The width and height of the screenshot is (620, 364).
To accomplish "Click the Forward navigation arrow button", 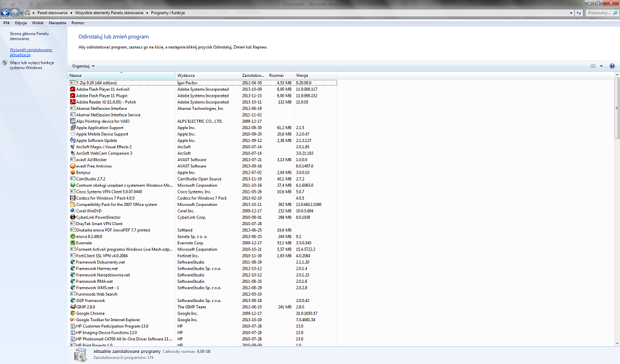I will 15,12.
